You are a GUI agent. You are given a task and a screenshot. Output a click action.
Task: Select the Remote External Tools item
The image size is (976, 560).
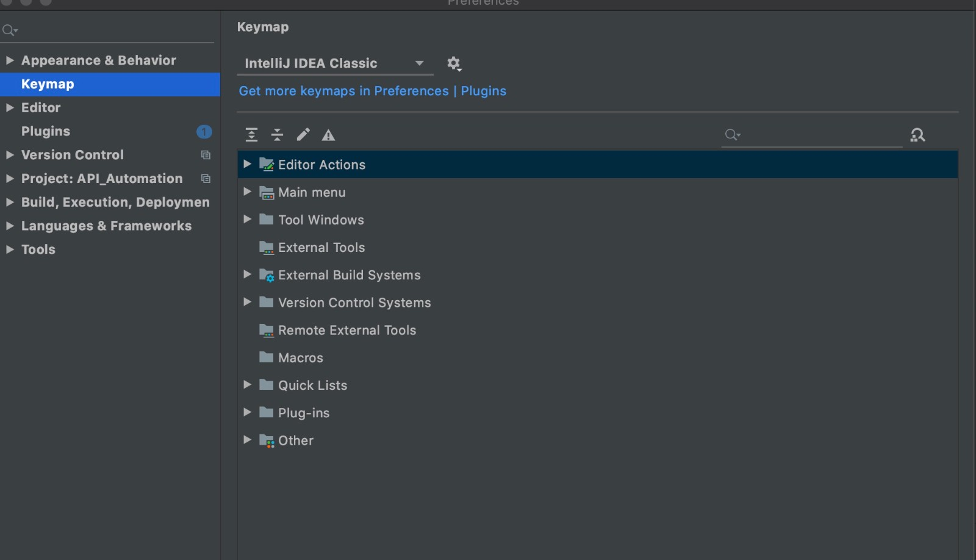(346, 330)
